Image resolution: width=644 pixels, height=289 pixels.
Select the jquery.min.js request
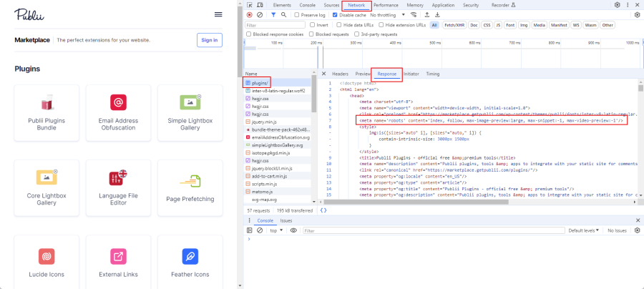click(x=278, y=122)
